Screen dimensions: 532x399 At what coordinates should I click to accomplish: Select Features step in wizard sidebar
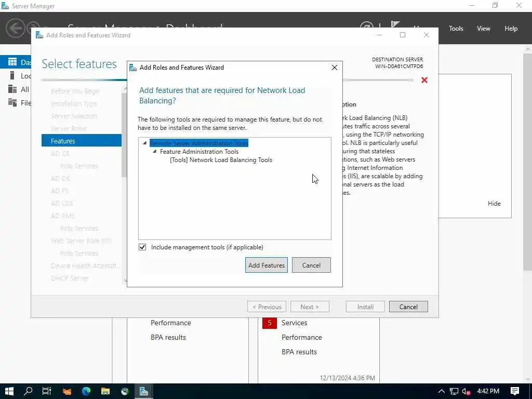click(x=82, y=141)
